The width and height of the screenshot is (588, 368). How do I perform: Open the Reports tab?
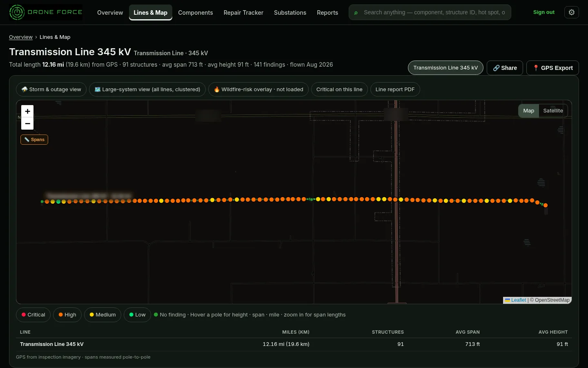click(327, 13)
